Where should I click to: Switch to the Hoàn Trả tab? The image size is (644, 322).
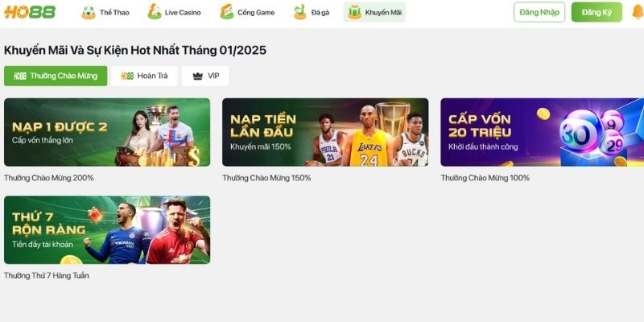point(144,76)
